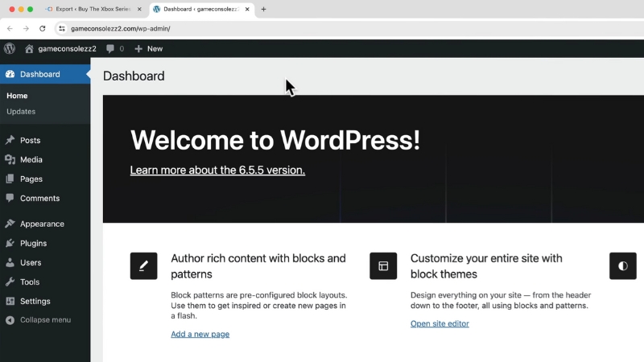Image resolution: width=644 pixels, height=362 pixels.
Task: Click the gameconsolezz2 site name link
Action: point(67,49)
